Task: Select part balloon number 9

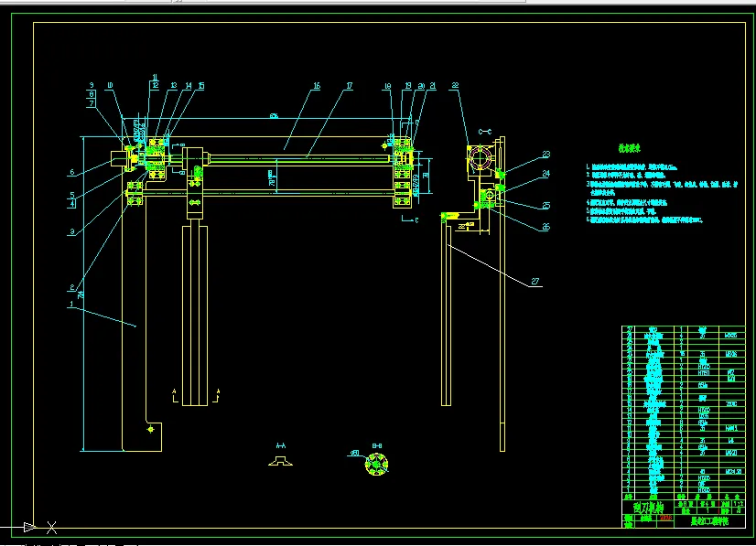Action: (x=92, y=86)
